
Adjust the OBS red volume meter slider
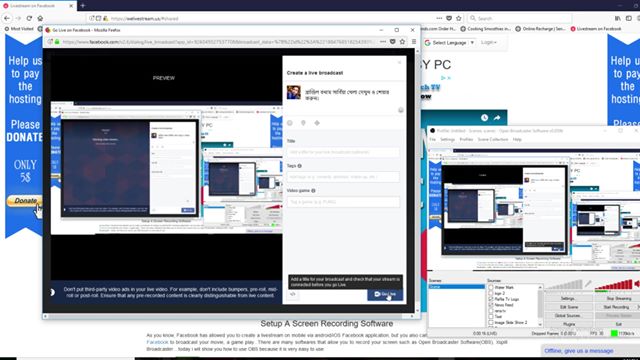[x=613, y=285]
